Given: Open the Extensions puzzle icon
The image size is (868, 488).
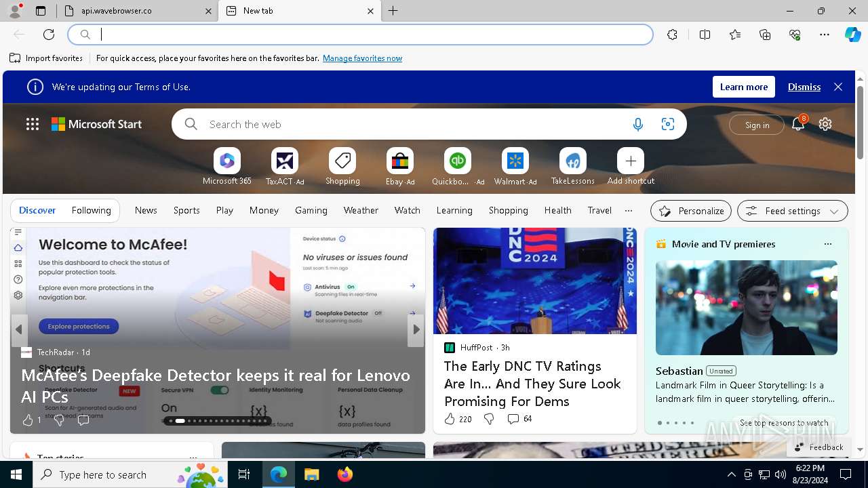Looking at the screenshot, I should click(672, 35).
